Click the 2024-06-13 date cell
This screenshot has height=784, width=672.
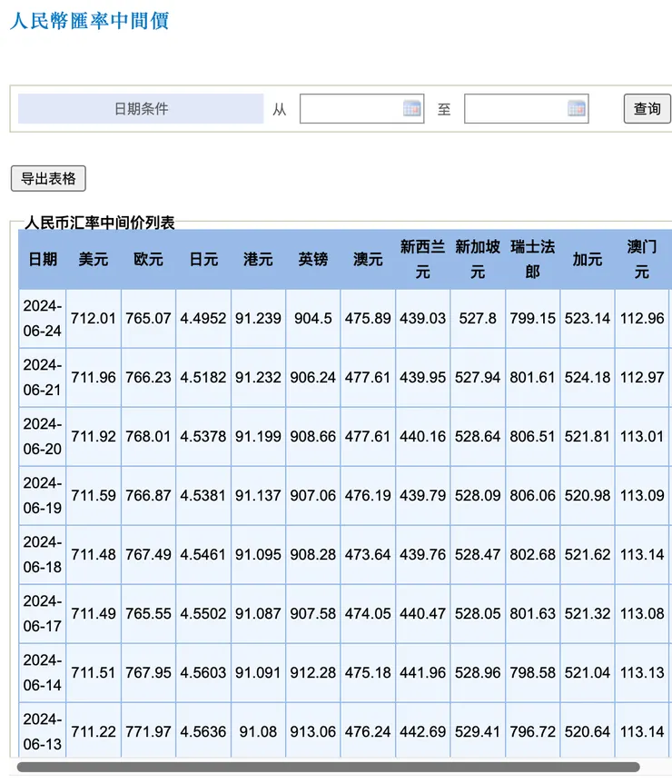[43, 731]
